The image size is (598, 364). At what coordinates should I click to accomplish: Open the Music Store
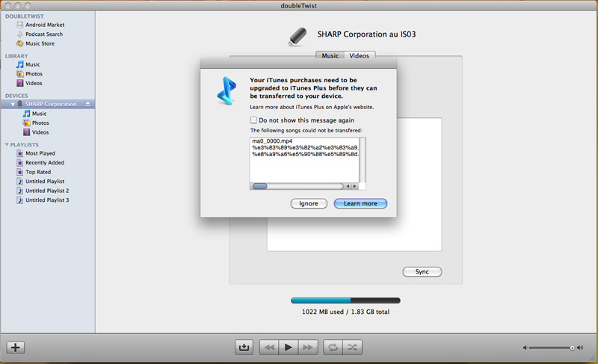click(x=40, y=43)
